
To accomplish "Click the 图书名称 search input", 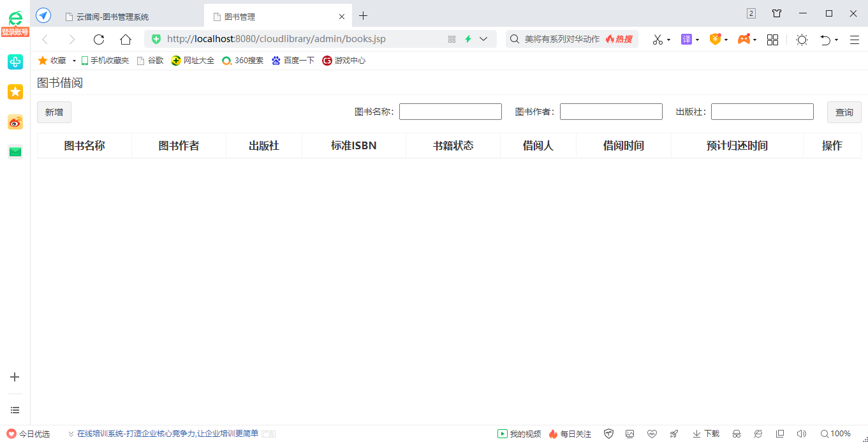I will [450, 112].
